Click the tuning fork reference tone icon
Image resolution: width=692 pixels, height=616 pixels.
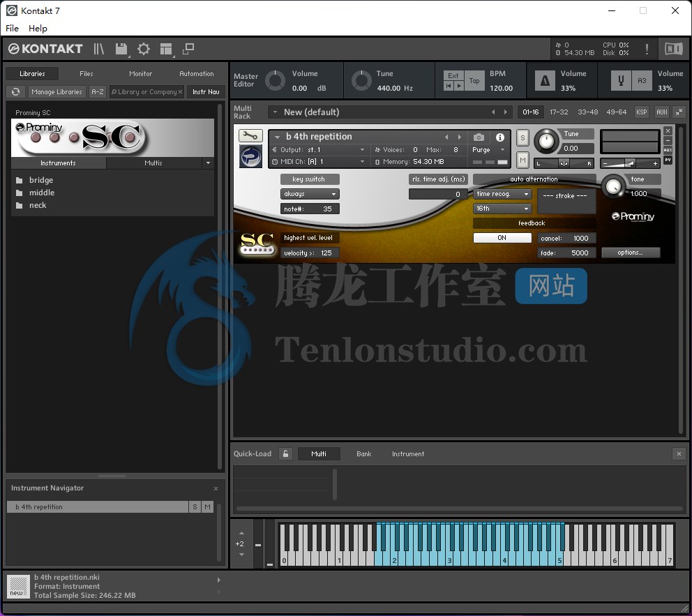pos(621,81)
